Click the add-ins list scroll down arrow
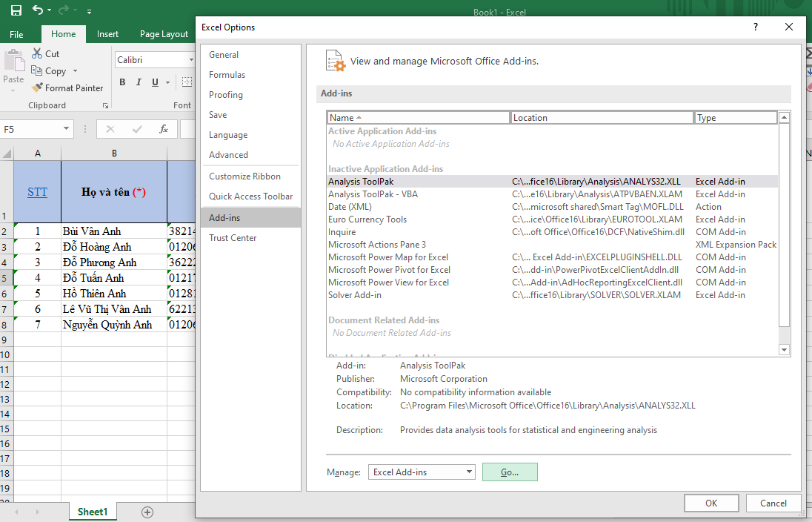812x522 pixels. tap(784, 350)
